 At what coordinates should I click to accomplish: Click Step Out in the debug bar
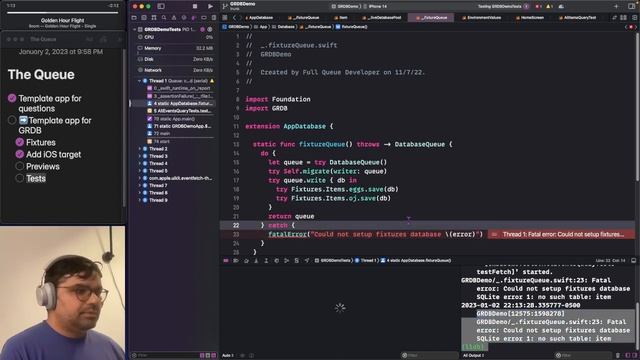(x=266, y=260)
